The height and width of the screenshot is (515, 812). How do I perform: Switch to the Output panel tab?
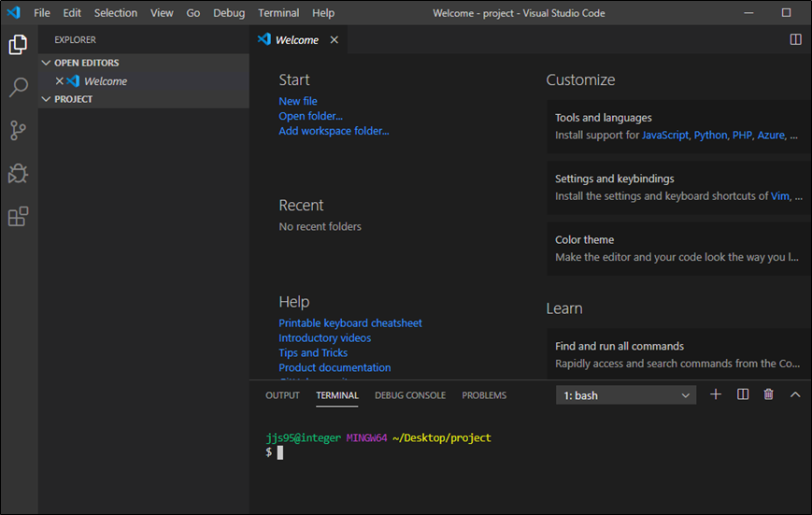(283, 395)
